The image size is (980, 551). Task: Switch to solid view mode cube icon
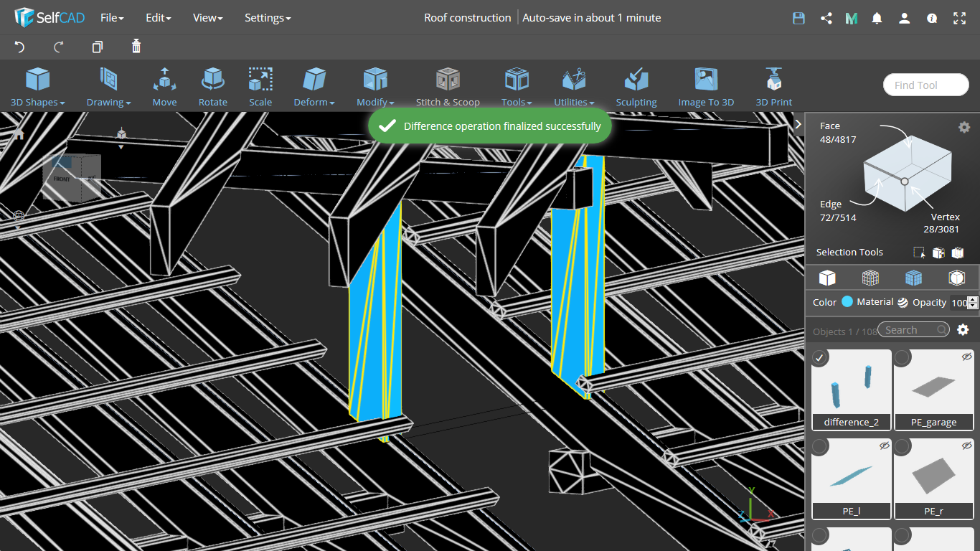coord(827,278)
